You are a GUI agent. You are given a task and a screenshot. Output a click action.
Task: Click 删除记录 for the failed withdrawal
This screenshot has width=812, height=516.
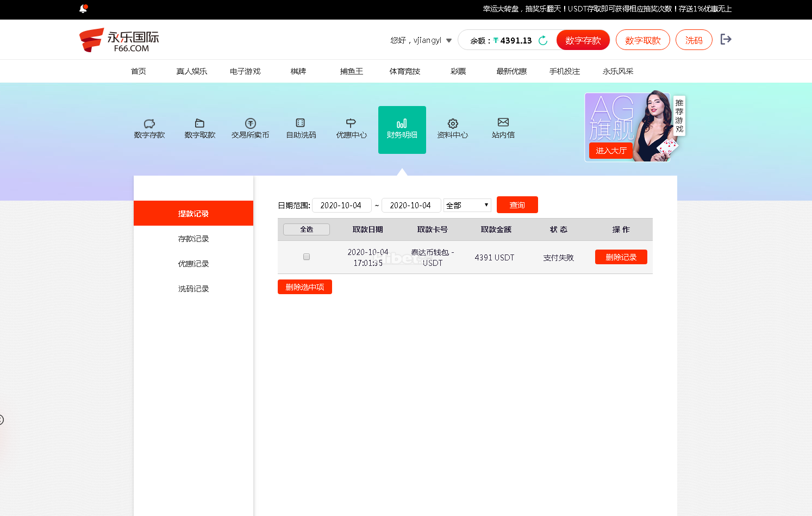coord(621,257)
